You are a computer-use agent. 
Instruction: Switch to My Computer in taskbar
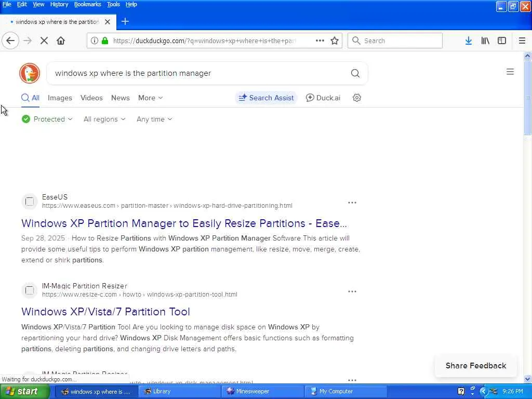(345, 391)
